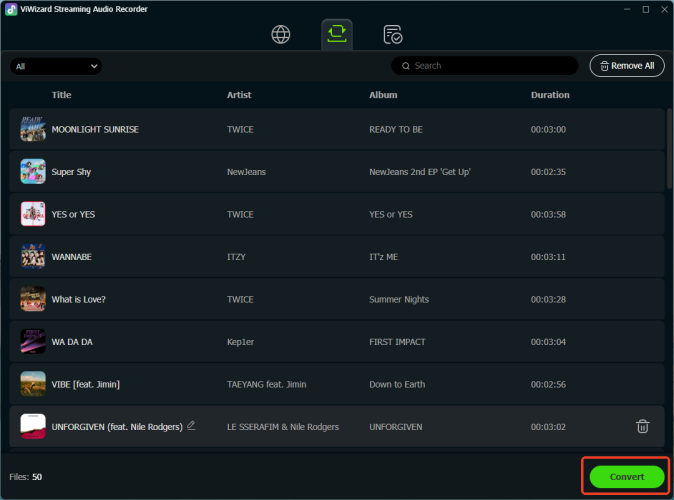674x500 pixels.
Task: Open the converted history tab
Action: [x=393, y=35]
